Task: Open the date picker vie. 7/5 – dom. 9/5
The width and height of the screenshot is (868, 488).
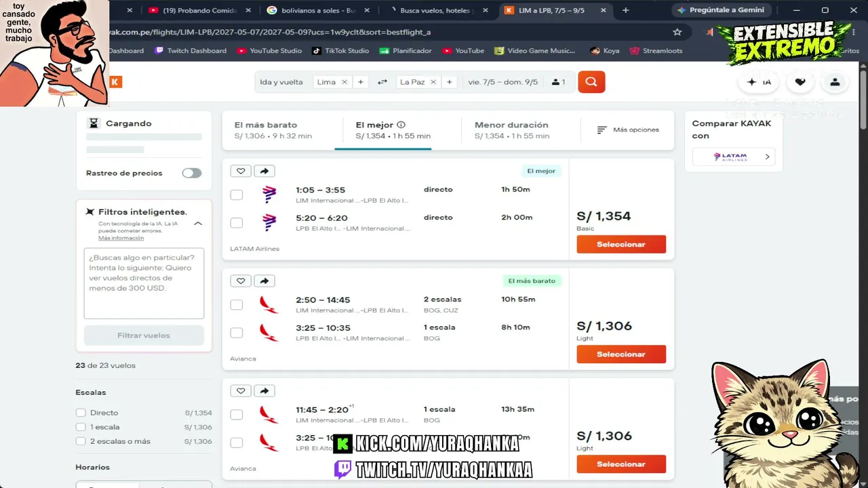Action: [502, 82]
